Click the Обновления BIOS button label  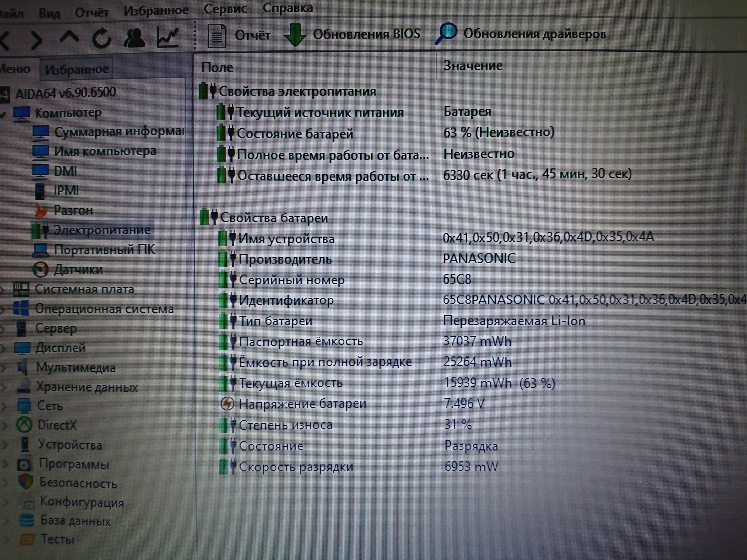[x=367, y=34]
